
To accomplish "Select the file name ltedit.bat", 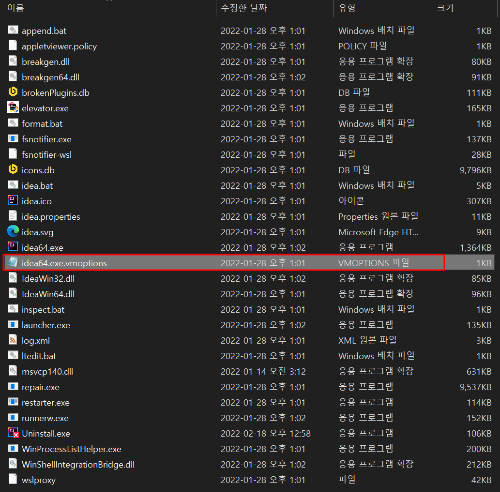I will click(38, 356).
